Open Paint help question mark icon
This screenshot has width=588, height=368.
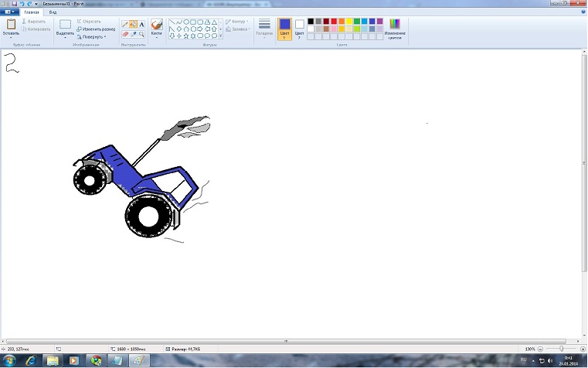coord(583,12)
